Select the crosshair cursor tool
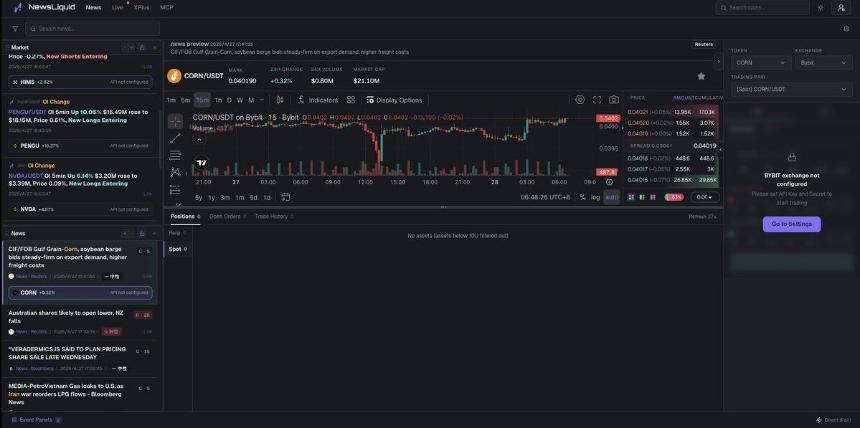Image resolution: width=860 pixels, height=428 pixels. [175, 121]
